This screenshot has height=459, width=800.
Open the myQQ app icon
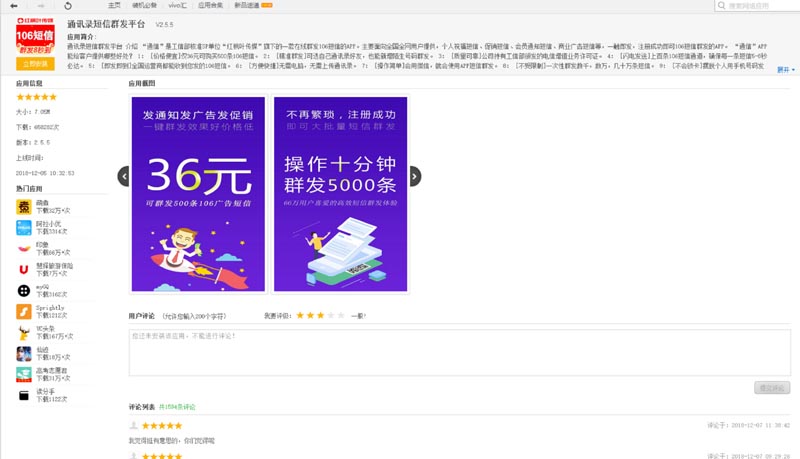click(23, 290)
